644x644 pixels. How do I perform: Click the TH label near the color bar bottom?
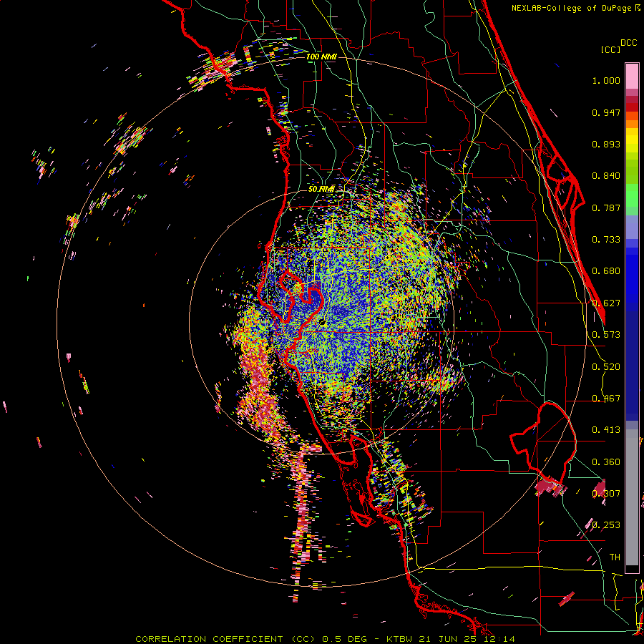[615, 557]
